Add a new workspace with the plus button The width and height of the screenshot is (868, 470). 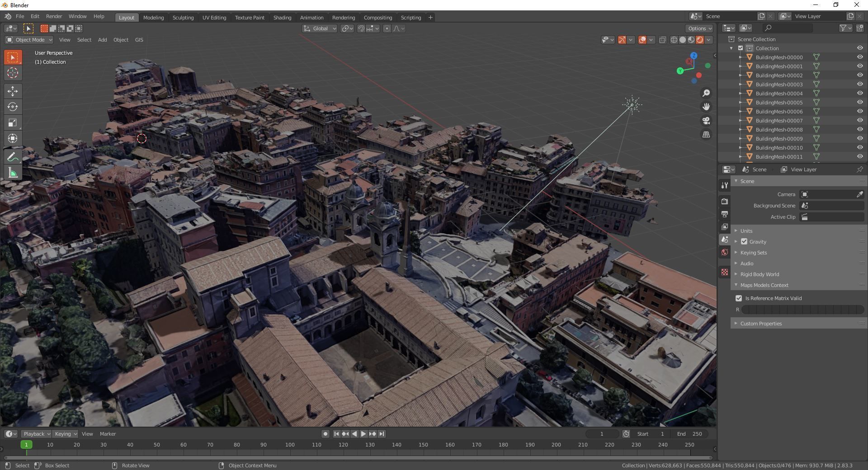(x=430, y=18)
